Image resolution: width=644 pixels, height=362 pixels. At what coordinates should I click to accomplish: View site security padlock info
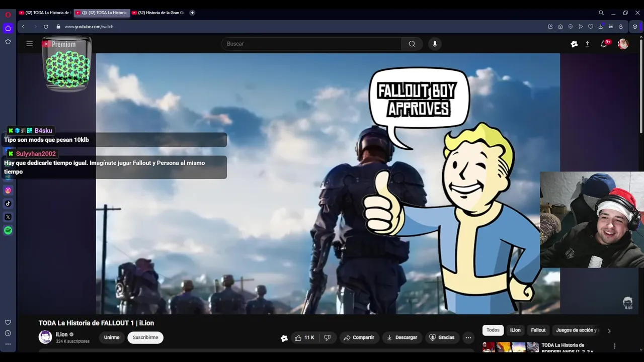[58, 27]
